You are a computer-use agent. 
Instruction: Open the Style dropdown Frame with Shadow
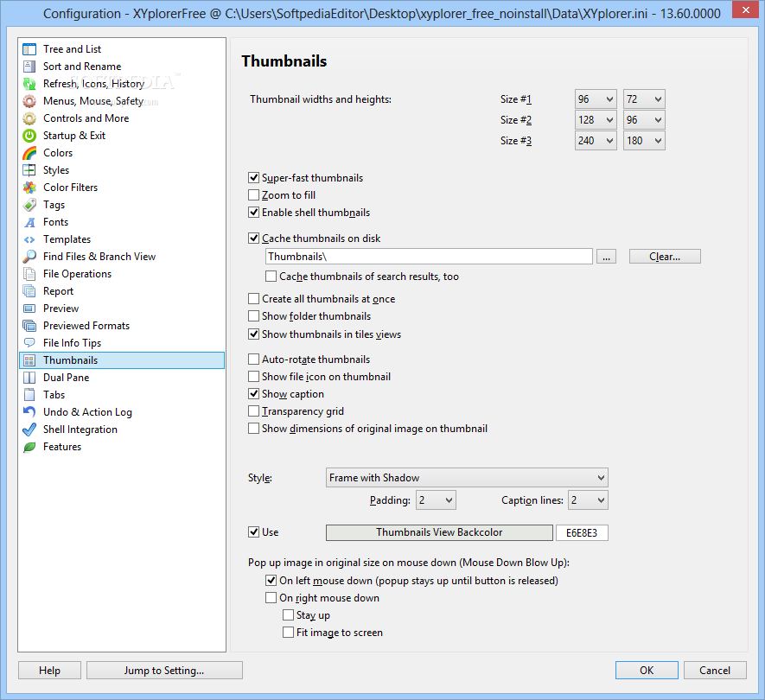[467, 478]
